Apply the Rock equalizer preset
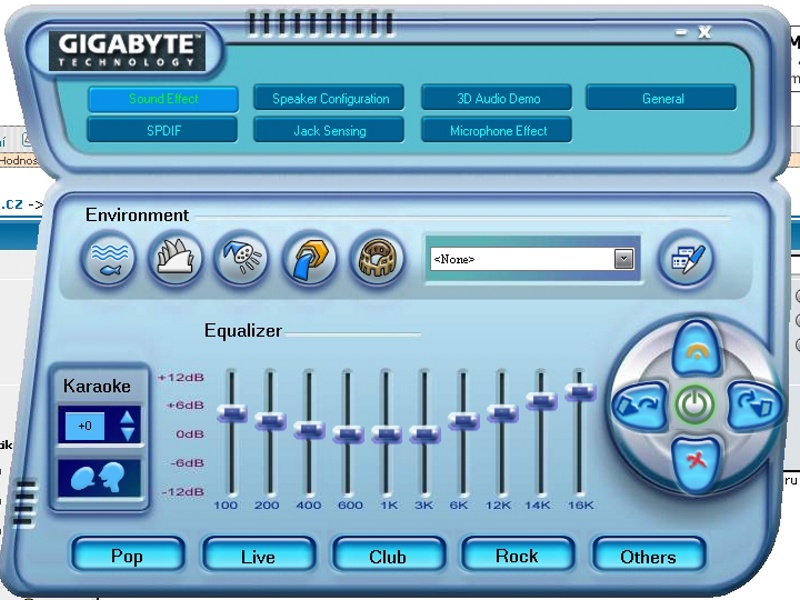Image resolution: width=800 pixels, height=600 pixels. [x=518, y=555]
